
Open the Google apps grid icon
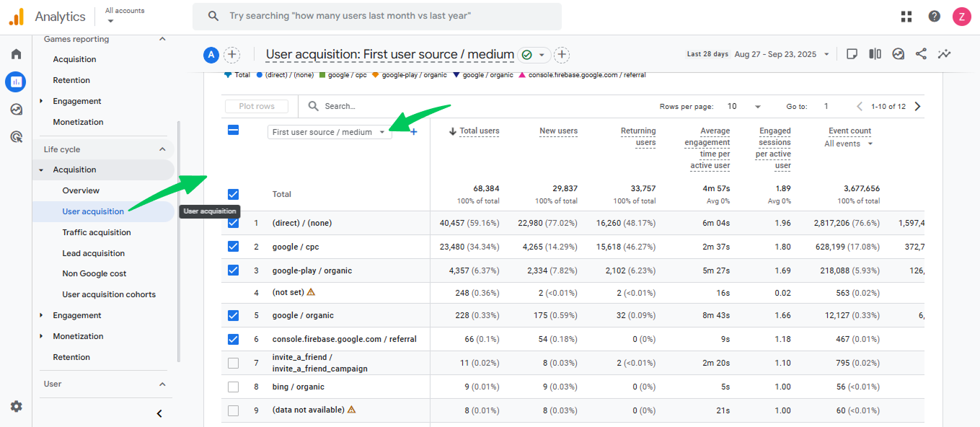906,16
